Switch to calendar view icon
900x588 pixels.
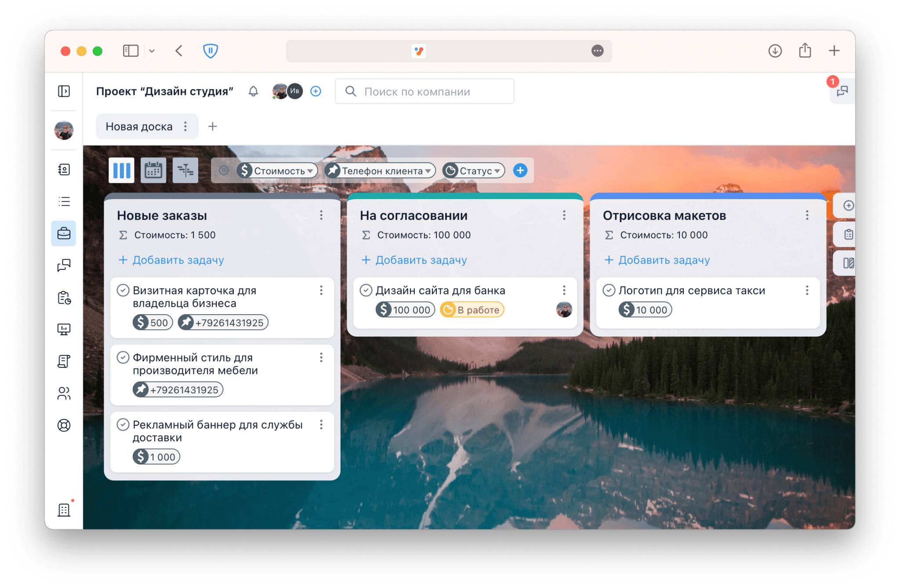coord(153,171)
